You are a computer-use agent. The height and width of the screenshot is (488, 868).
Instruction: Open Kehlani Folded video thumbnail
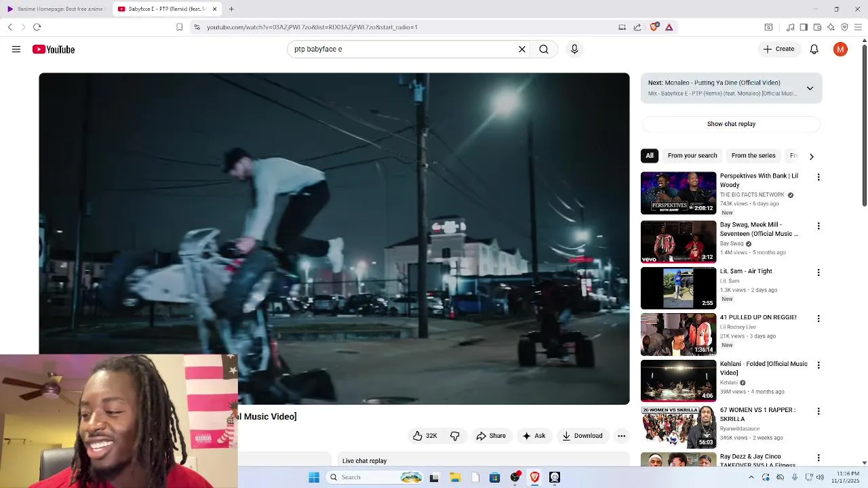pyautogui.click(x=678, y=381)
